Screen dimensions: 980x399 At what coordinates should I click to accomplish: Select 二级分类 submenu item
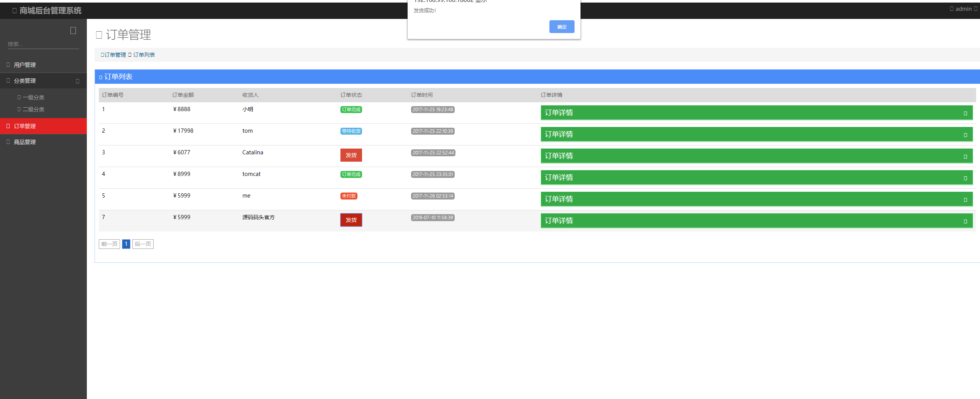click(33, 110)
